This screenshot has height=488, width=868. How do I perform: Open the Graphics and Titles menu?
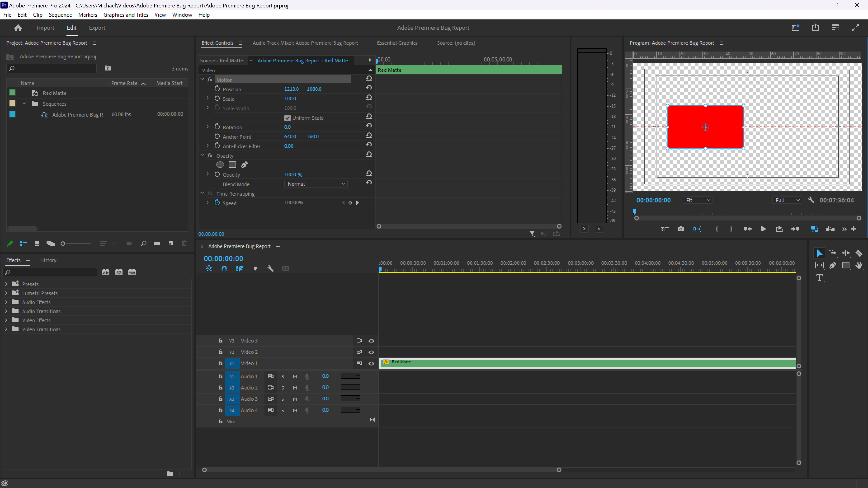click(x=126, y=14)
